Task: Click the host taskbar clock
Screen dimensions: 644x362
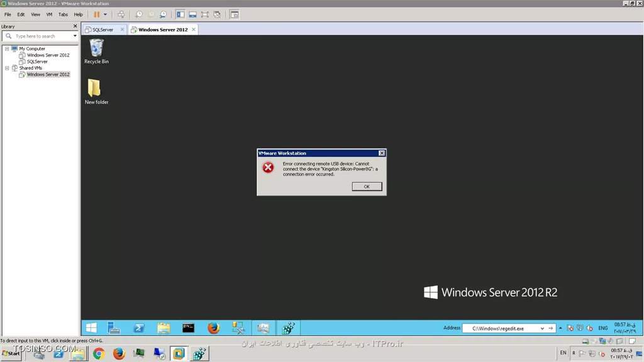Action: pyautogui.click(x=621, y=353)
